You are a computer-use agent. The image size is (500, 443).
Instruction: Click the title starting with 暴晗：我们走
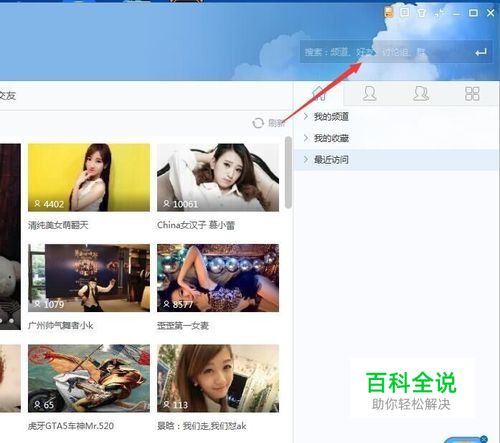click(202, 426)
